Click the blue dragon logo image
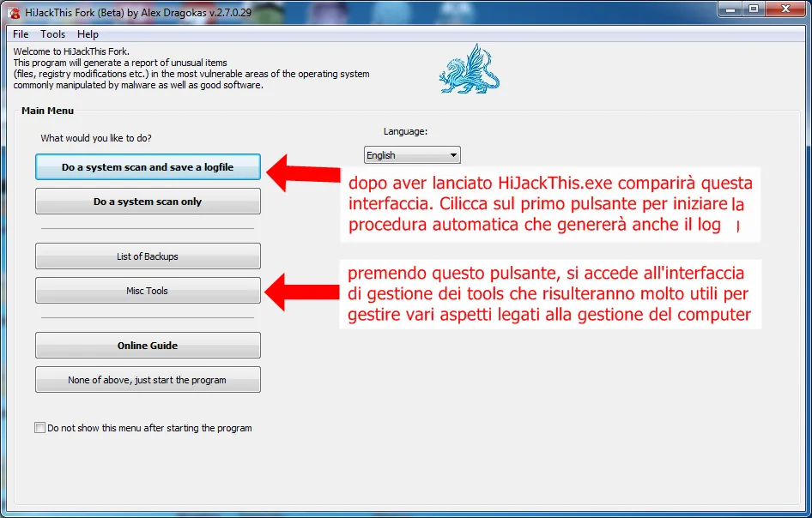Viewport: 812px width, 518px height. [x=470, y=69]
